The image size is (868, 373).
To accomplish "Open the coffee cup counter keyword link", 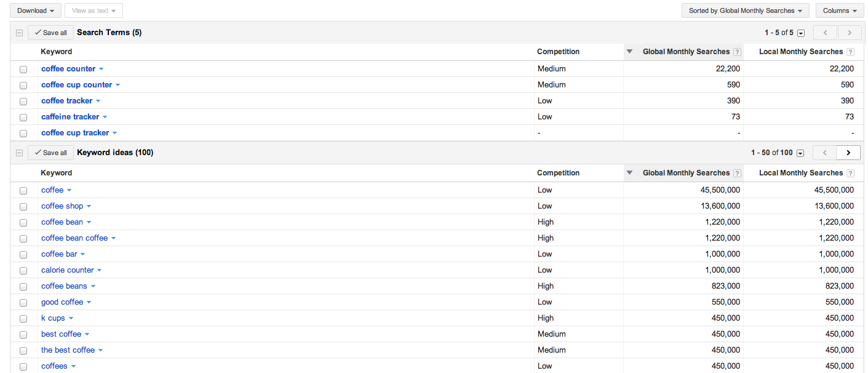I will pos(77,85).
